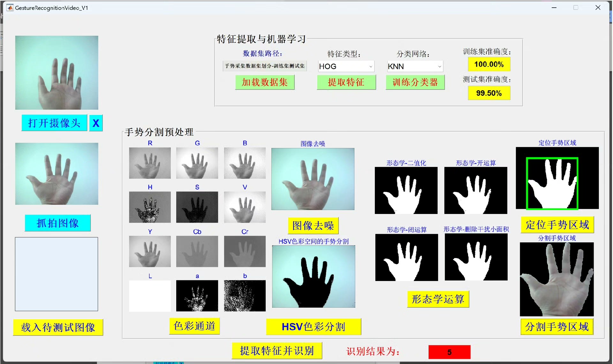Click the 提取特征 button
The height and width of the screenshot is (364, 613).
(346, 82)
